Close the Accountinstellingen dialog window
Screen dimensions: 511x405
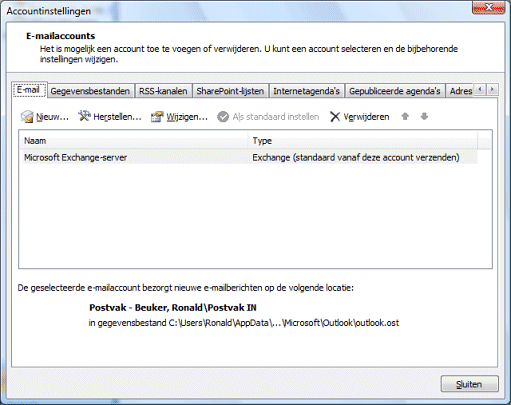tap(488, 8)
